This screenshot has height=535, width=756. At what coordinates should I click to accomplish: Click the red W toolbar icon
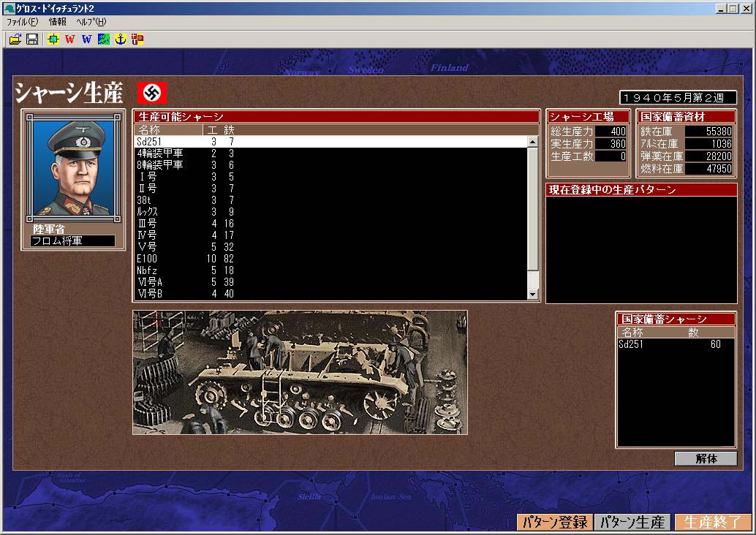click(69, 39)
